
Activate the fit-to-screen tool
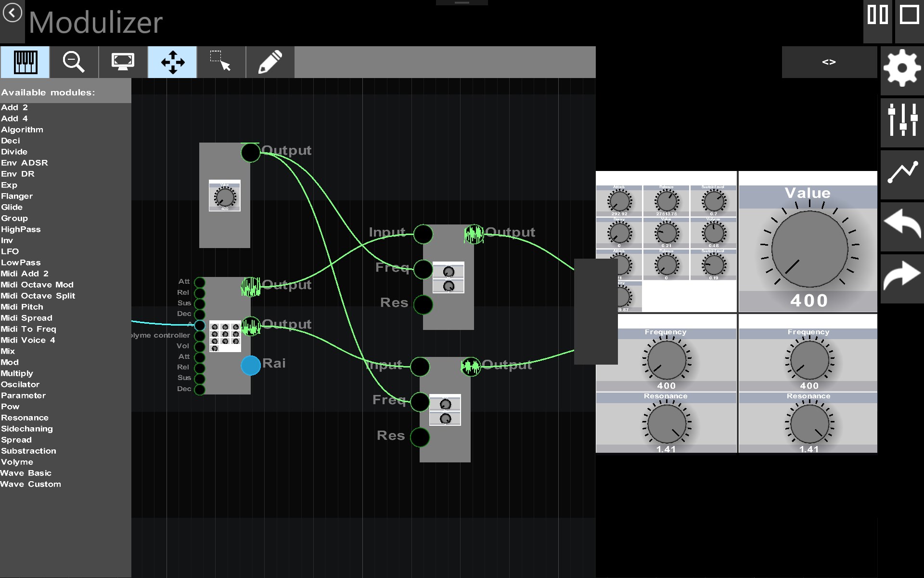click(123, 62)
